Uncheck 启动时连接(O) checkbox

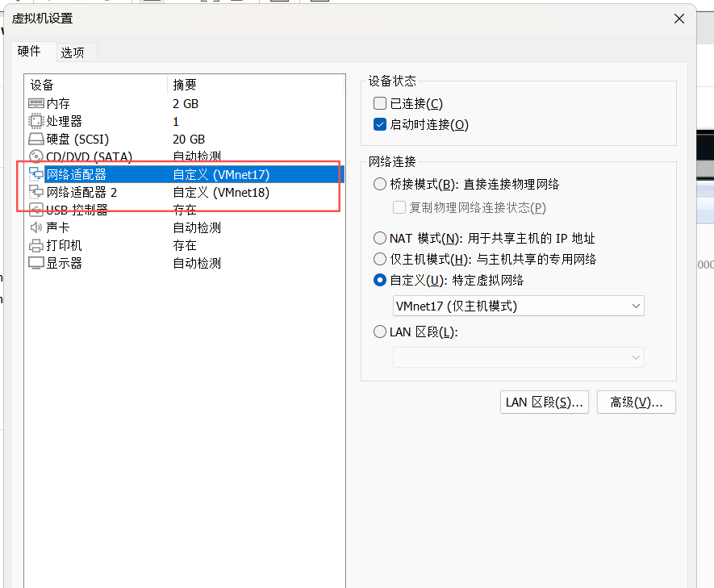(x=380, y=124)
